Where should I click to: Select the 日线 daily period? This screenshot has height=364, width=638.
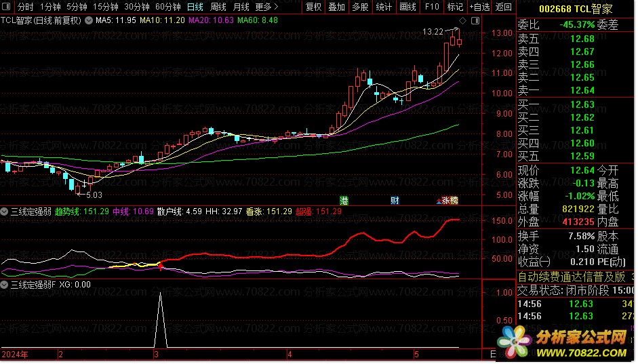pyautogui.click(x=195, y=7)
